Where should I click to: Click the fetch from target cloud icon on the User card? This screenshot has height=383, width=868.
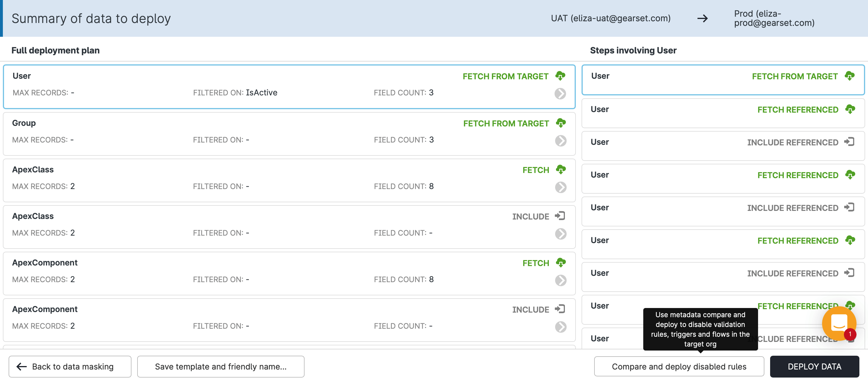(560, 76)
